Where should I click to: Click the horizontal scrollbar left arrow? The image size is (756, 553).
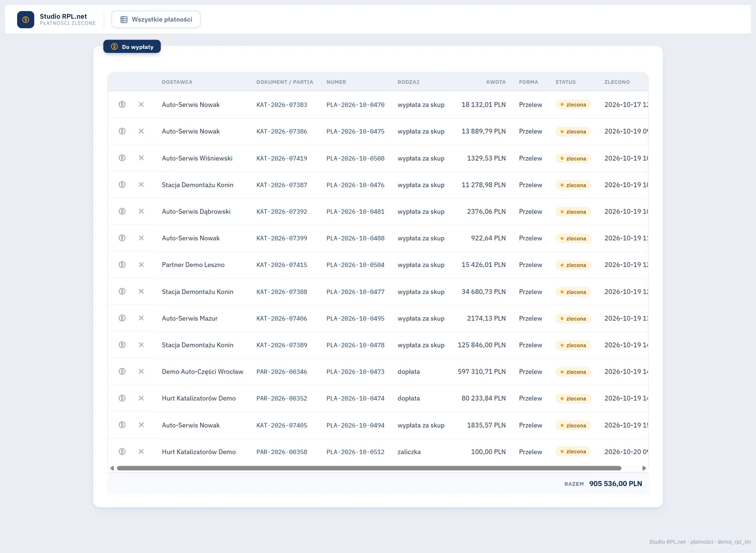point(112,468)
